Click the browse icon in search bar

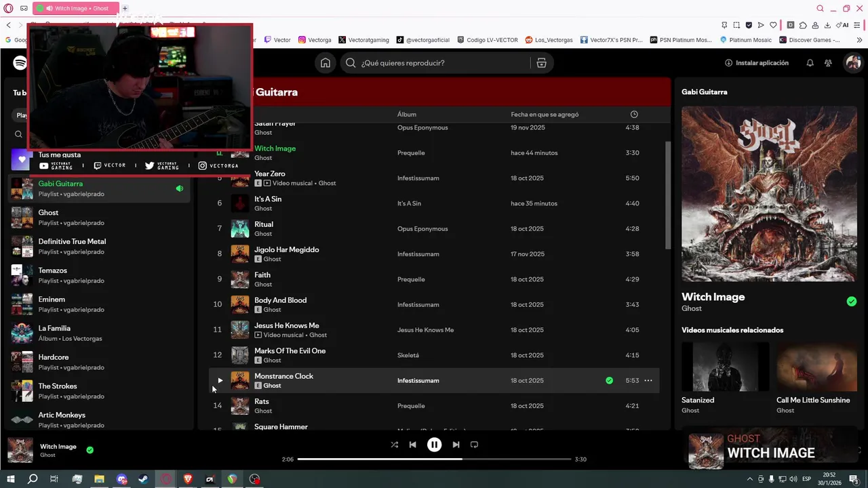point(541,63)
